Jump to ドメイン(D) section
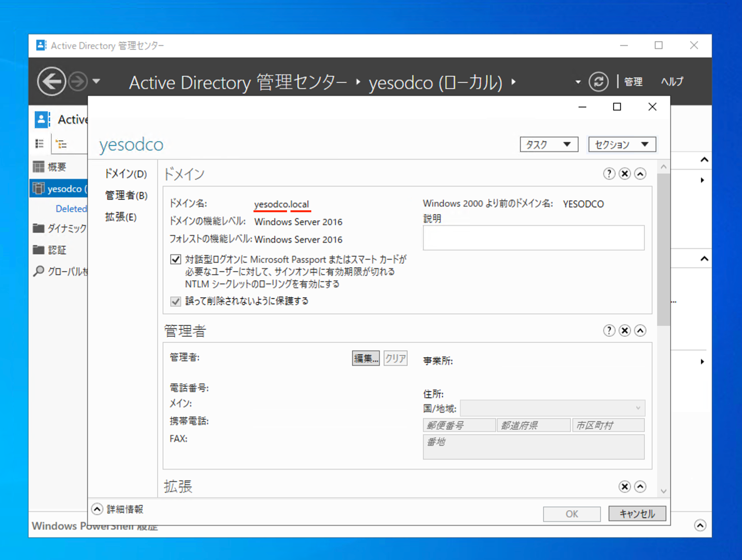The height and width of the screenshot is (560, 742). tap(126, 174)
